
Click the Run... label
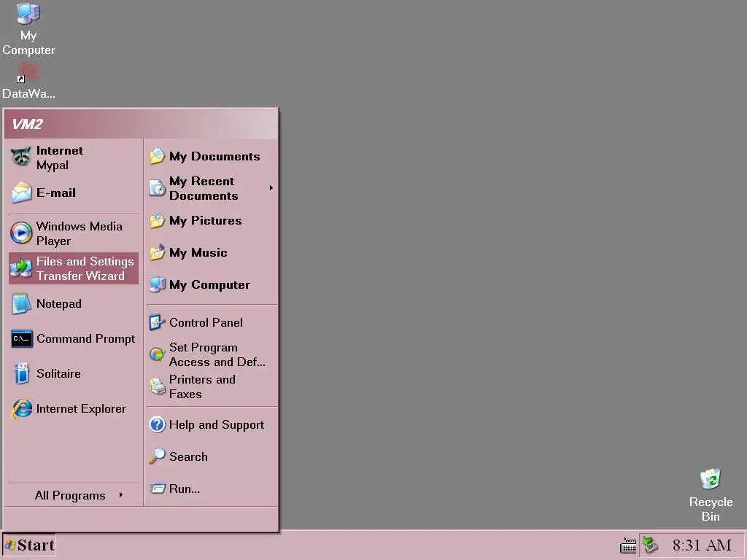coord(185,489)
